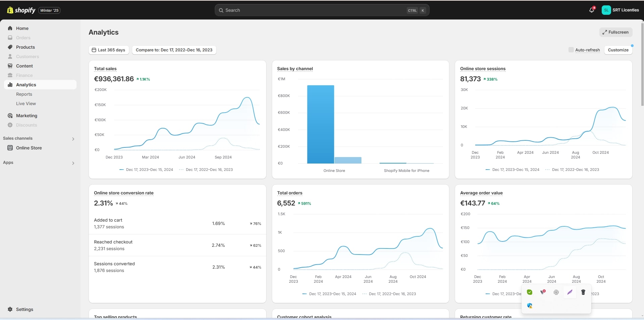Click the Marketing target icon in the sidebar
Screen dimensions: 644x320
coord(10,116)
